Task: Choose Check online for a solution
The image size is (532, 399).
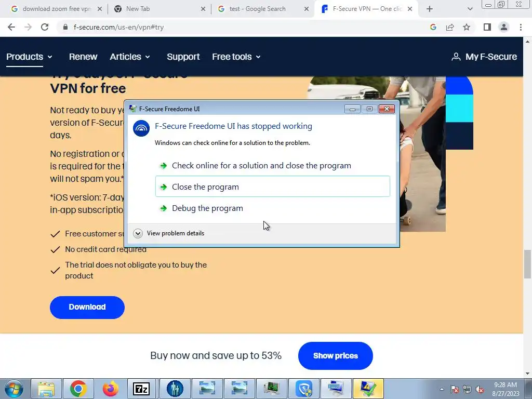Action: click(x=272, y=166)
